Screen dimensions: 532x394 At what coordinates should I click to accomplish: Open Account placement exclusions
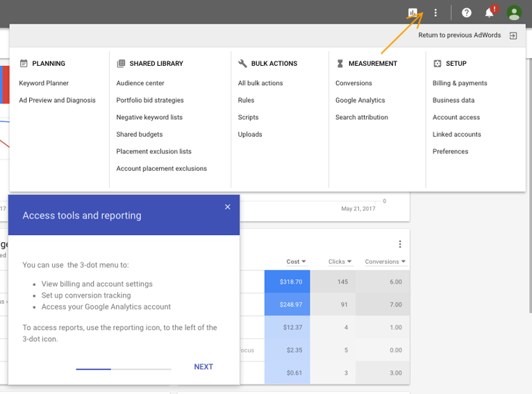pos(162,169)
